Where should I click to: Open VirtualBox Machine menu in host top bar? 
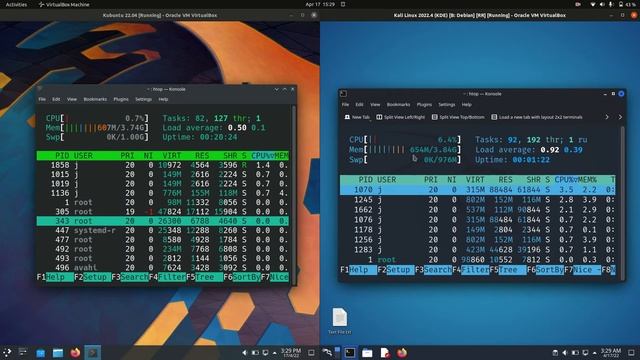tap(64, 4)
